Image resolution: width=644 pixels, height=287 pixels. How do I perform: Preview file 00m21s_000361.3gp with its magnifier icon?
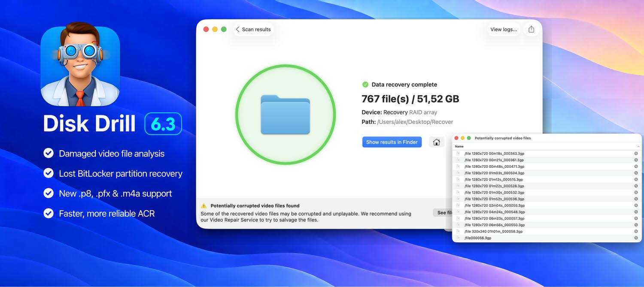point(636,160)
